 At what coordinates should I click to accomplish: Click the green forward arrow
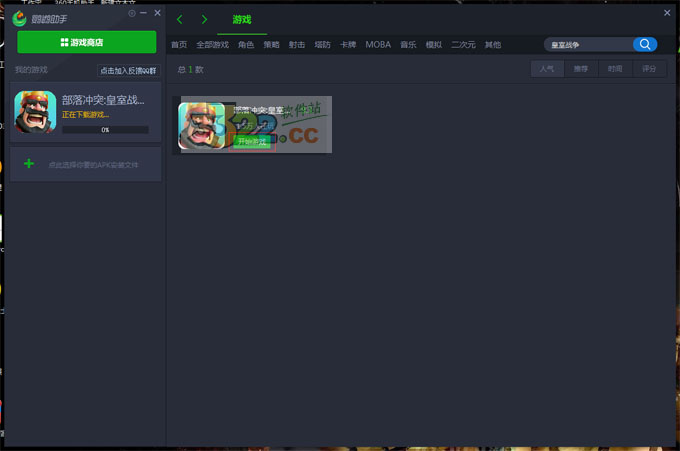click(204, 20)
